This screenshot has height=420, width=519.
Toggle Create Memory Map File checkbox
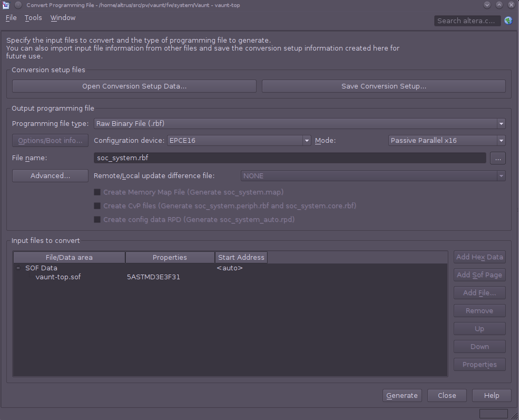97,192
